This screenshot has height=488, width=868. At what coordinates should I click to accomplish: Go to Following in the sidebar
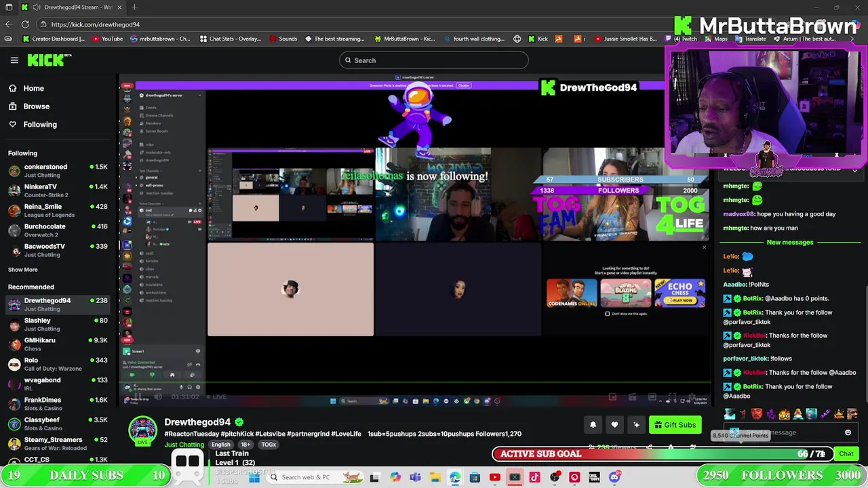(40, 125)
